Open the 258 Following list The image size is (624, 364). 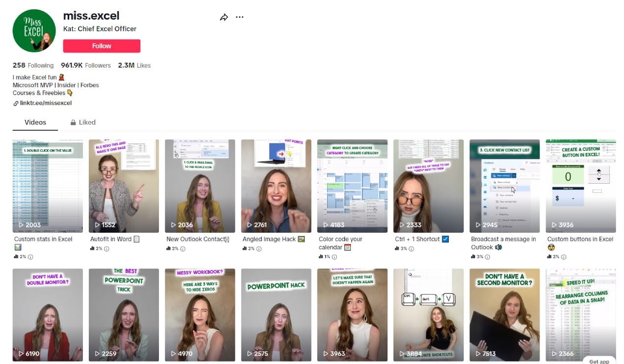(33, 65)
